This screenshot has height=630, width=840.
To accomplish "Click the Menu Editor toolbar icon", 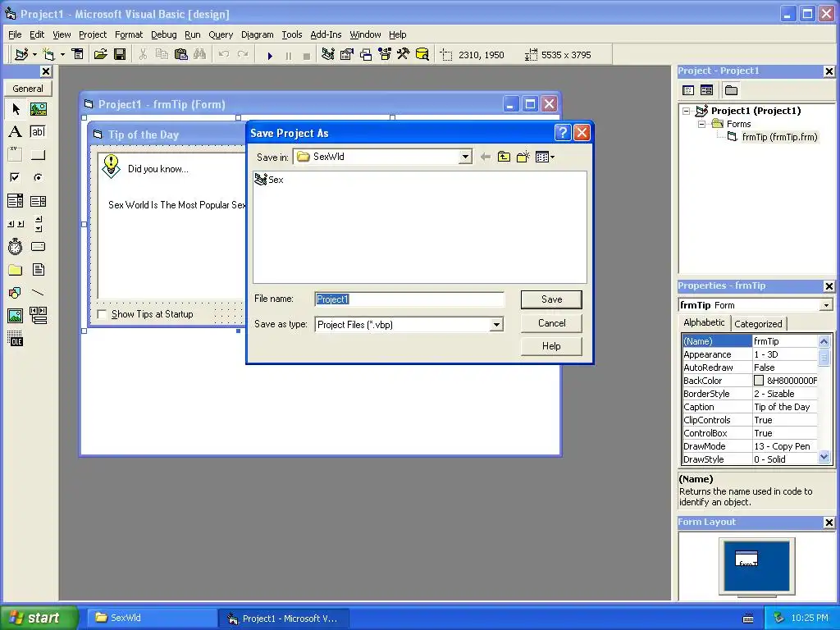I will (x=78, y=55).
